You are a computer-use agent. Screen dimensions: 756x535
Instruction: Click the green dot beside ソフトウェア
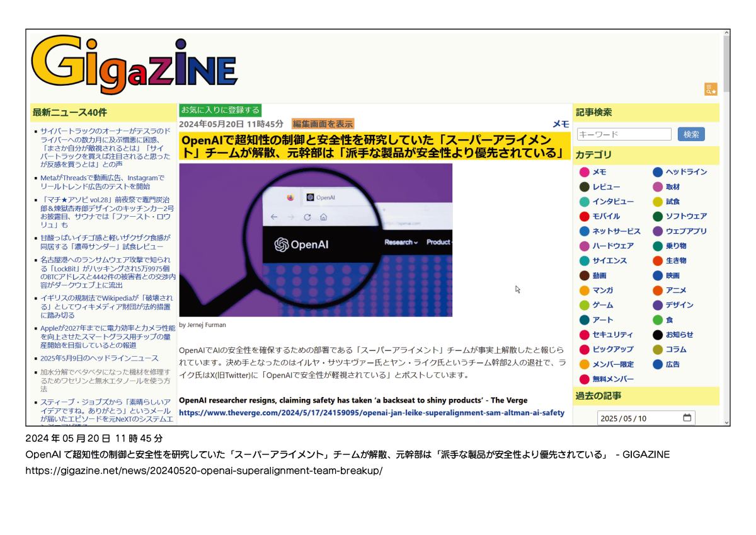658,217
